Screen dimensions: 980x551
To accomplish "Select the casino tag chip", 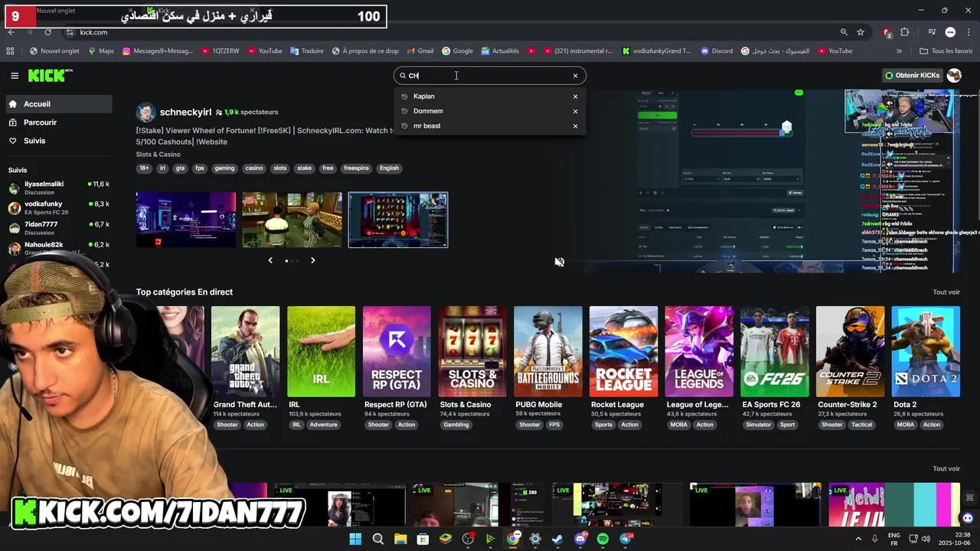I will tap(253, 168).
